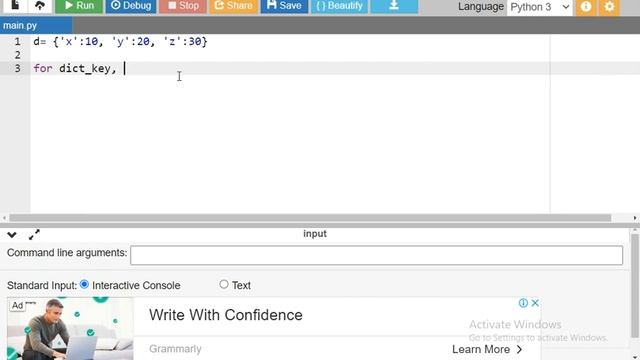The height and width of the screenshot is (360, 640).
Task: Click the Grammarly advertiser name
Action: pos(175,349)
